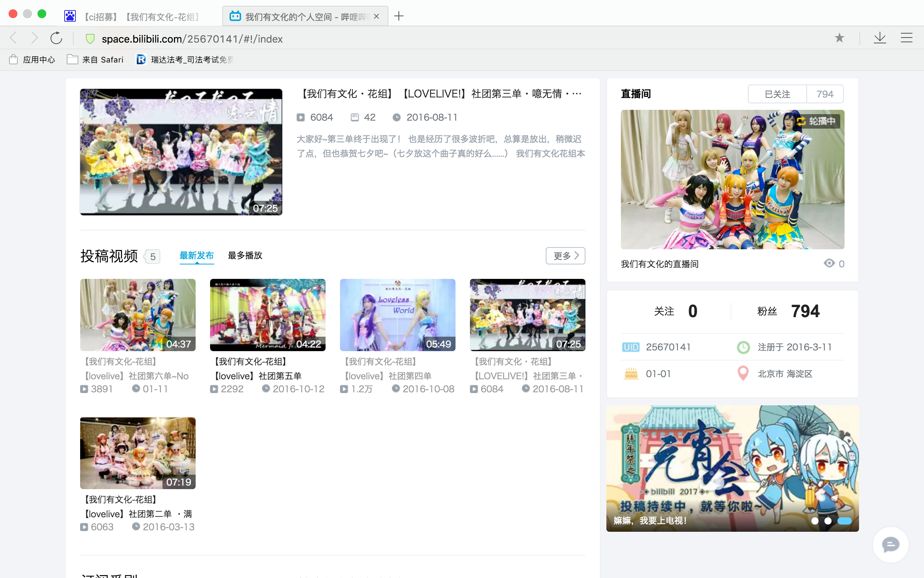Screen dimensions: 924x578
Task: Click the location text 北京市 海淀区
Action: [x=785, y=374]
